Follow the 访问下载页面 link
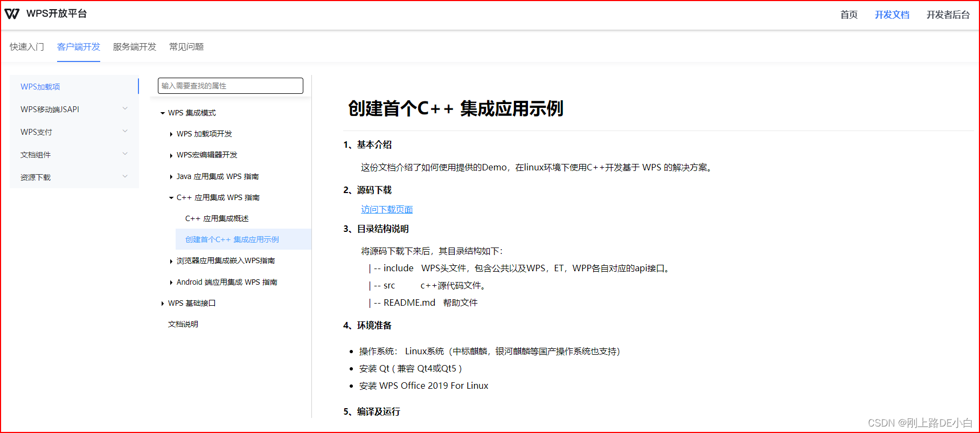The height and width of the screenshot is (433, 980). [387, 209]
